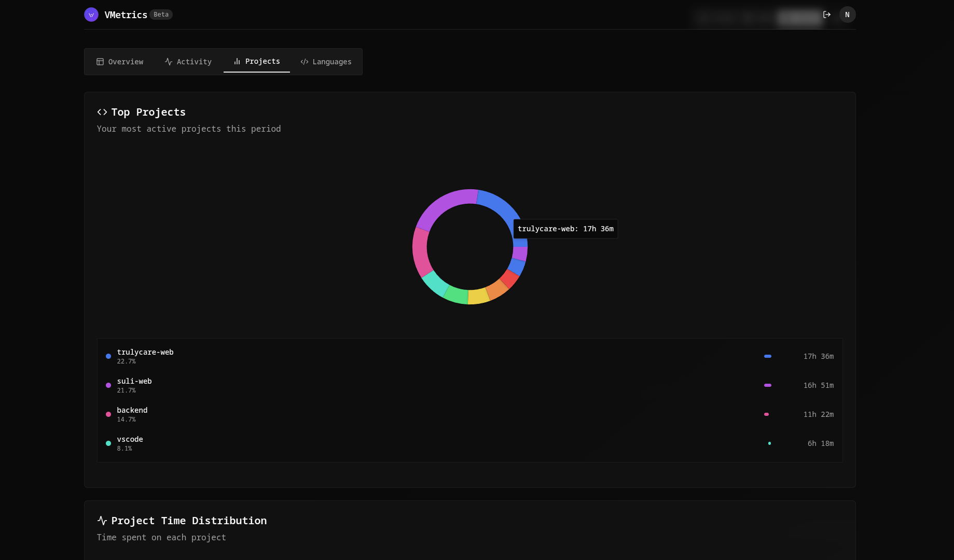Click the VMetrics purple logo icon
Viewport: 954px width, 560px height.
[91, 15]
